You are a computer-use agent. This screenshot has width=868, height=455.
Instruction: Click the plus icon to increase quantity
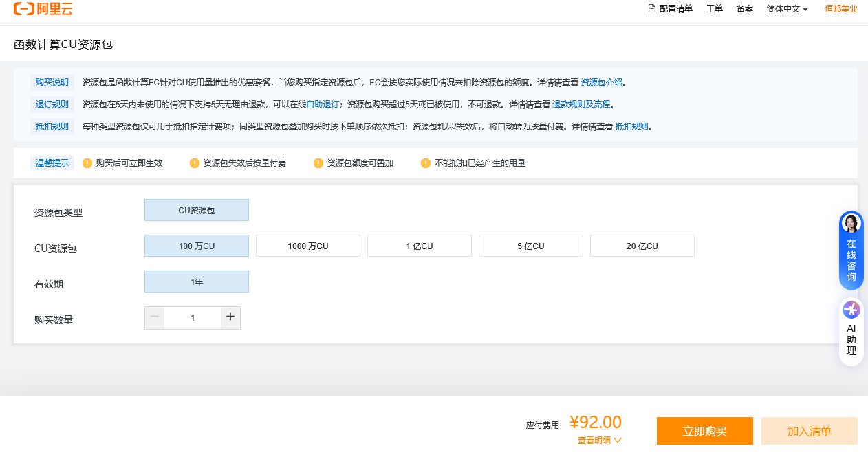click(230, 317)
